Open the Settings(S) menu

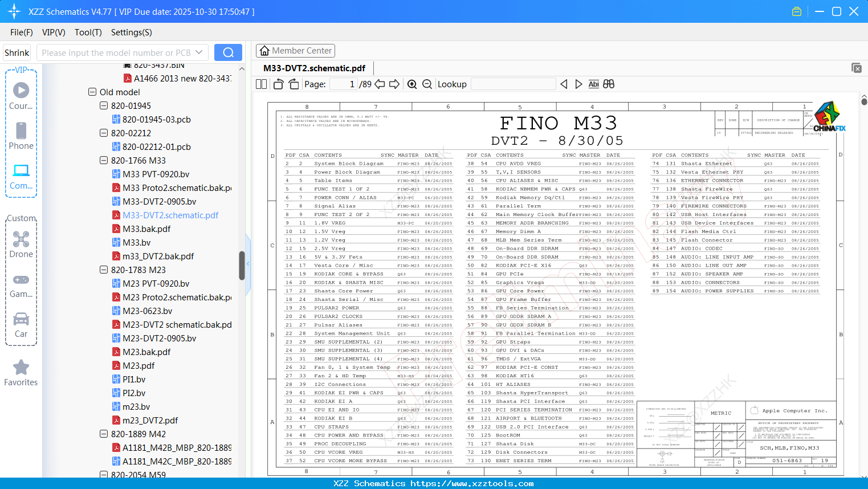pos(132,32)
